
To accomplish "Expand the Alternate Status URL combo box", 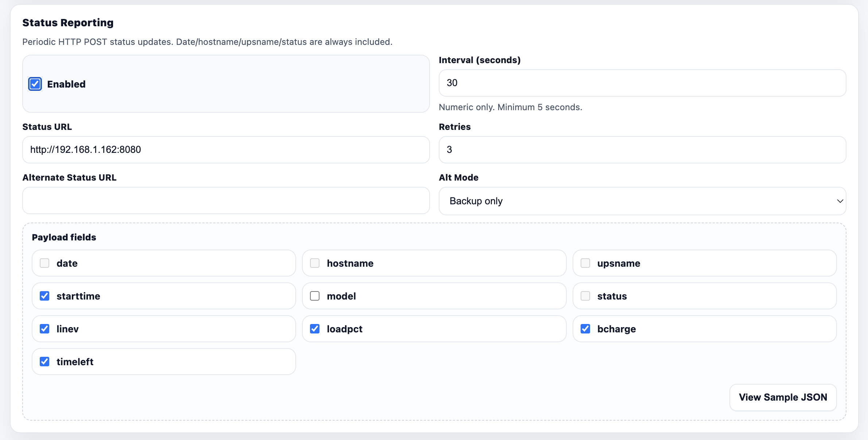I will [x=225, y=201].
